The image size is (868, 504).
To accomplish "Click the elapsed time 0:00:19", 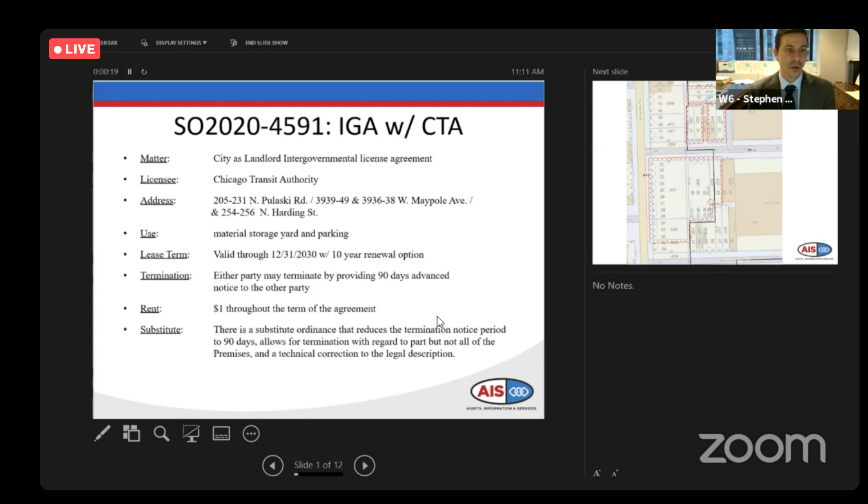I will [106, 72].
